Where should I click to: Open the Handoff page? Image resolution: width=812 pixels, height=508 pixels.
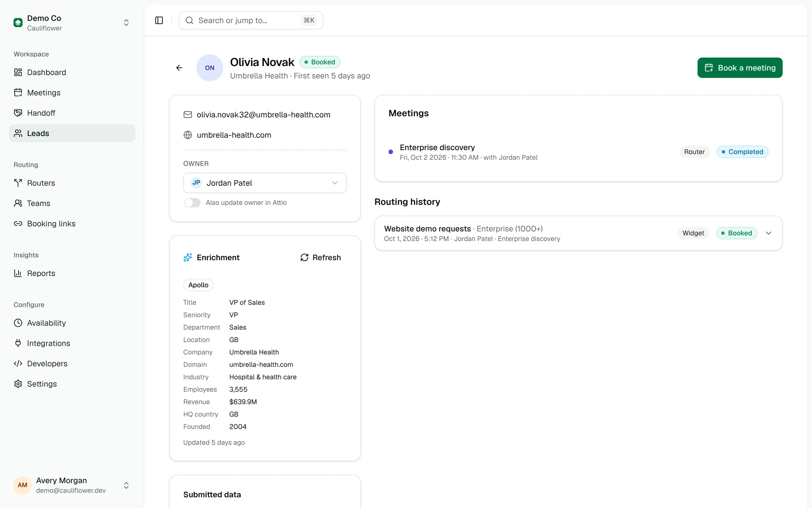(72, 113)
